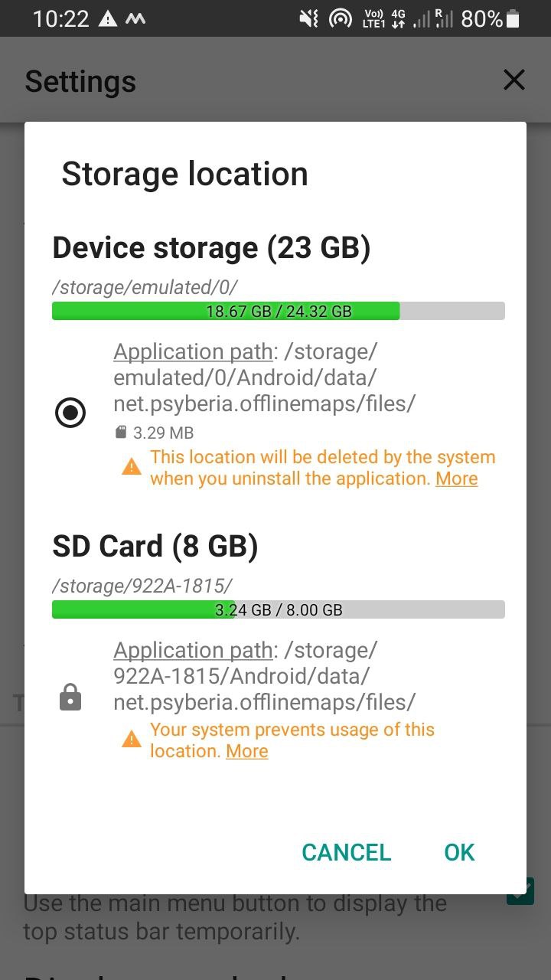This screenshot has width=551, height=980.
Task: Tap the SD Card Application path label
Action: (x=193, y=651)
